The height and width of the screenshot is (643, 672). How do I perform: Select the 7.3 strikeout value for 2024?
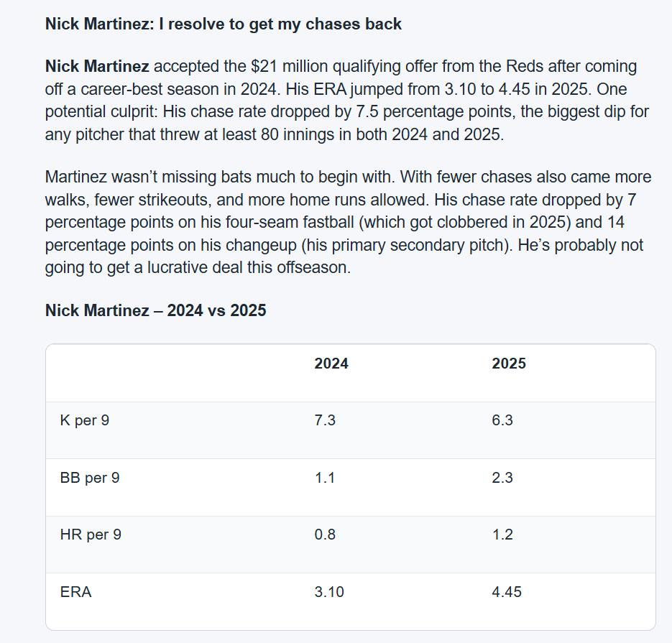coord(325,420)
